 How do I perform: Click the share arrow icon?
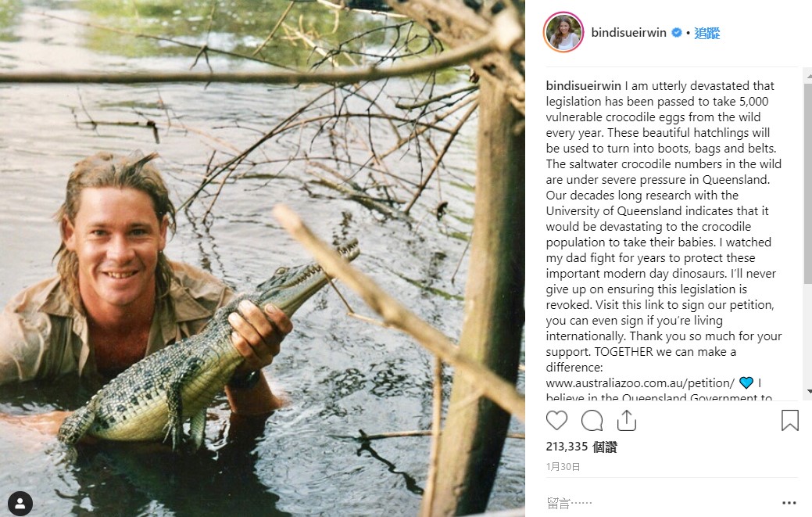[x=626, y=421]
